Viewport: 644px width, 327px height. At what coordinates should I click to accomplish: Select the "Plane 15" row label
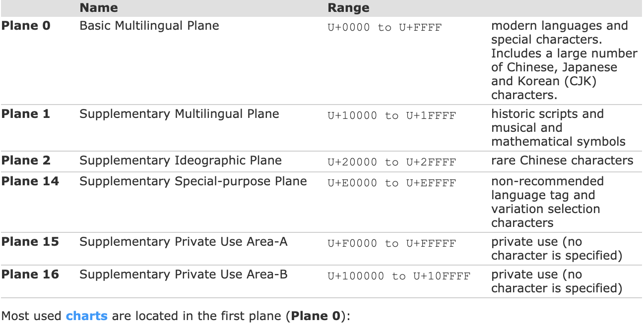pyautogui.click(x=30, y=242)
